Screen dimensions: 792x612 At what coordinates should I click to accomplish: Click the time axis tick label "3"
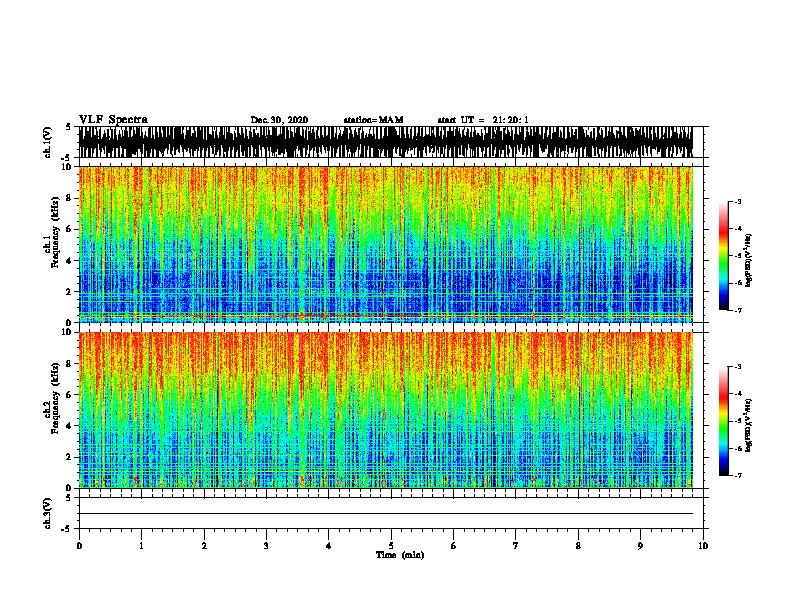(266, 546)
